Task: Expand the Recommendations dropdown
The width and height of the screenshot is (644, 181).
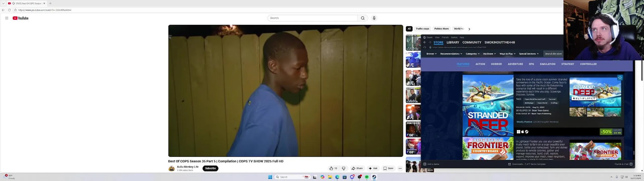Action: [451, 54]
